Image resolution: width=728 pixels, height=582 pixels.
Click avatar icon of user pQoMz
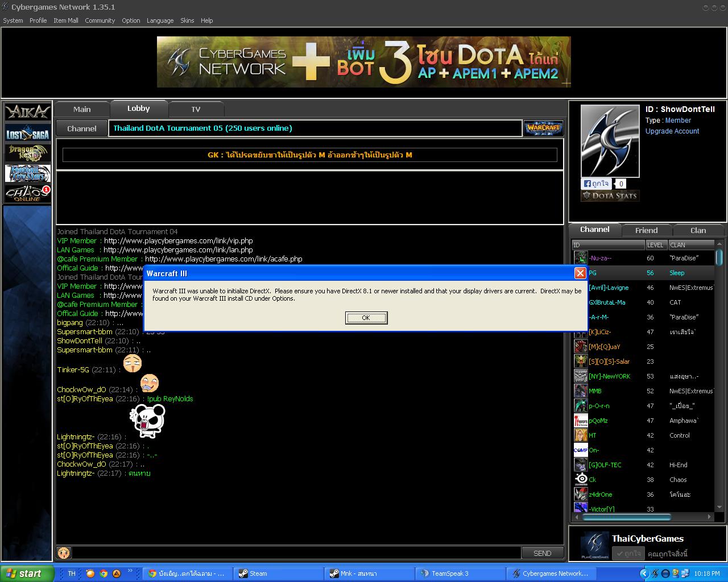581,421
